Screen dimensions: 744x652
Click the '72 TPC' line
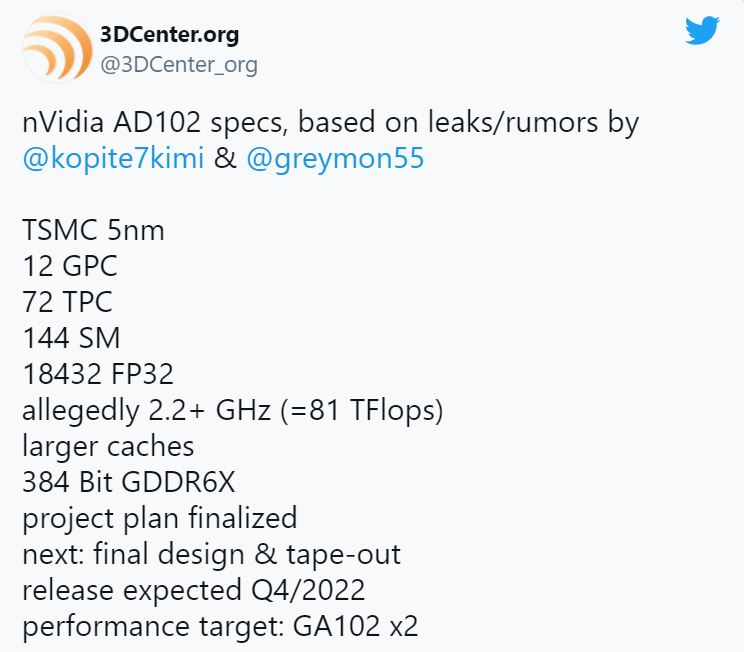(x=67, y=302)
